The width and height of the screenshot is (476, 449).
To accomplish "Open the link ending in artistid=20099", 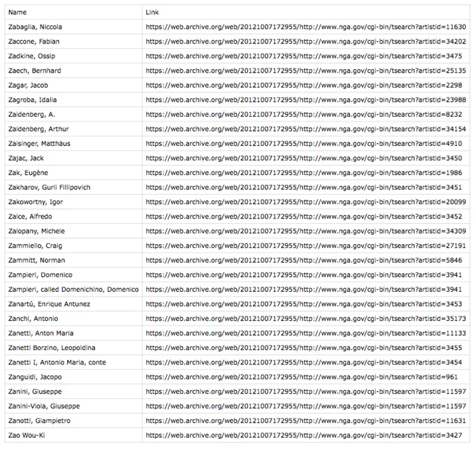I will point(306,202).
